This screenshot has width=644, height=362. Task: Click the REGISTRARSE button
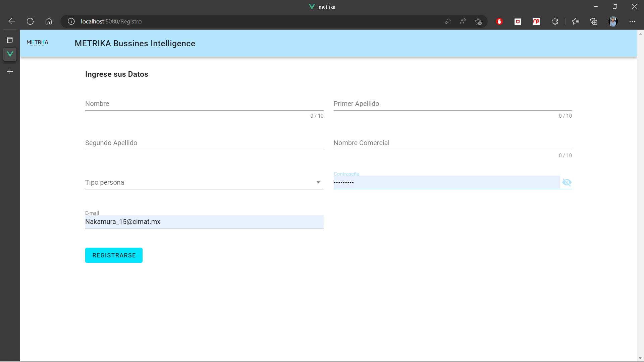114,255
